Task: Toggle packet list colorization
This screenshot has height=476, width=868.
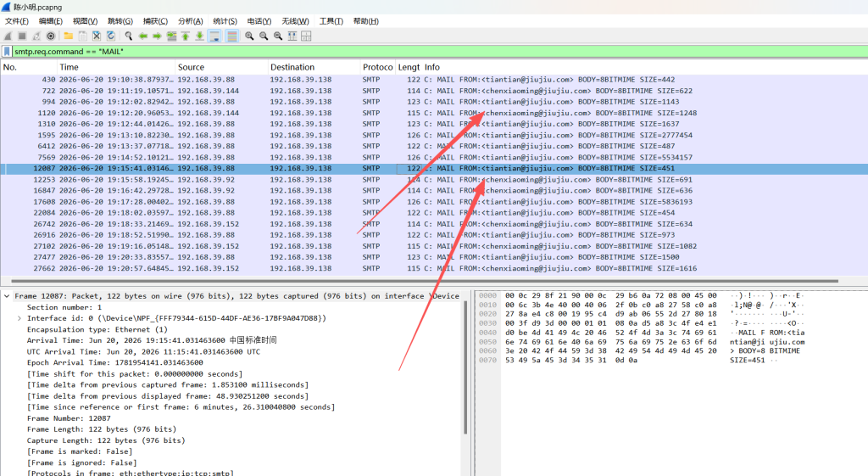Action: point(232,36)
